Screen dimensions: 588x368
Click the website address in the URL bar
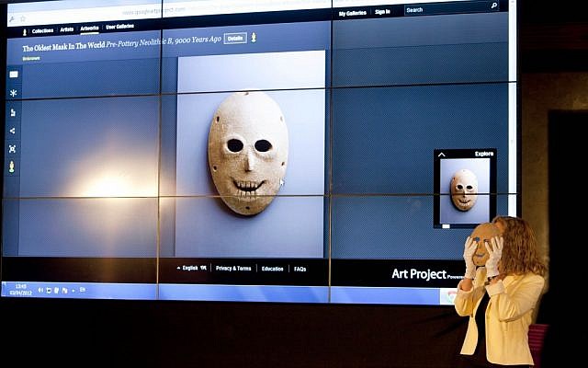point(153,11)
